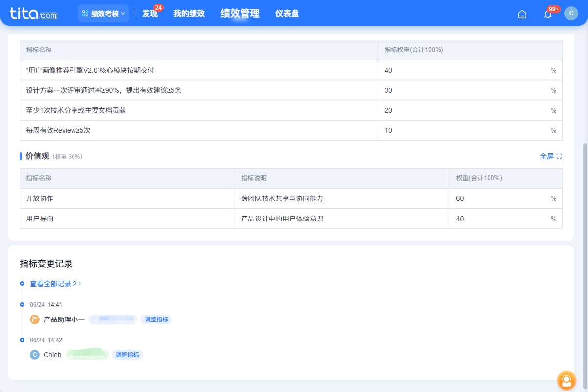
Task: Switch to the 我的绩效 menu item
Action: [x=189, y=13]
